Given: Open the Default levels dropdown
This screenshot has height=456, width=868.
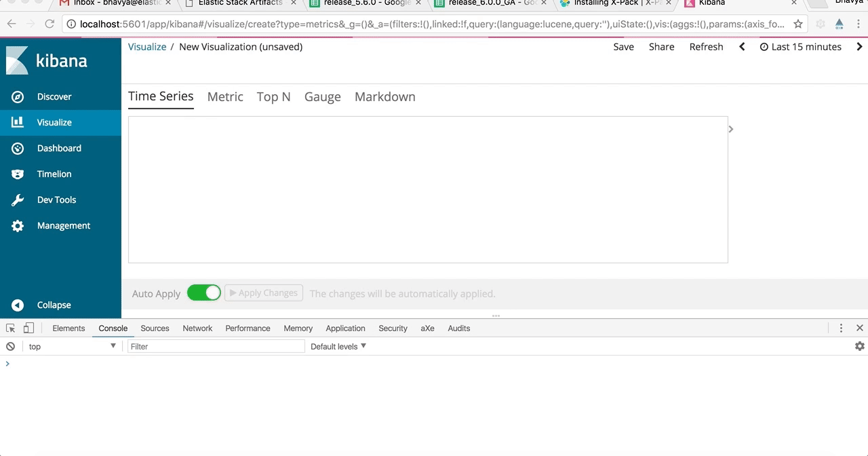Looking at the screenshot, I should 338,347.
